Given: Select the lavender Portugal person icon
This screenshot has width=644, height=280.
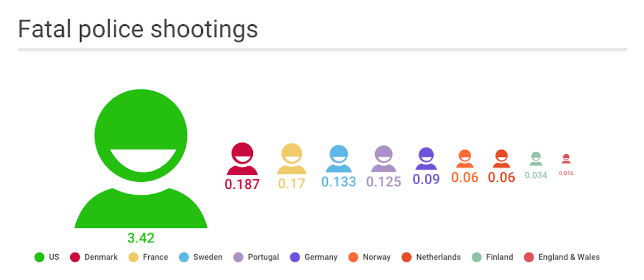Looking at the screenshot, I should (384, 159).
